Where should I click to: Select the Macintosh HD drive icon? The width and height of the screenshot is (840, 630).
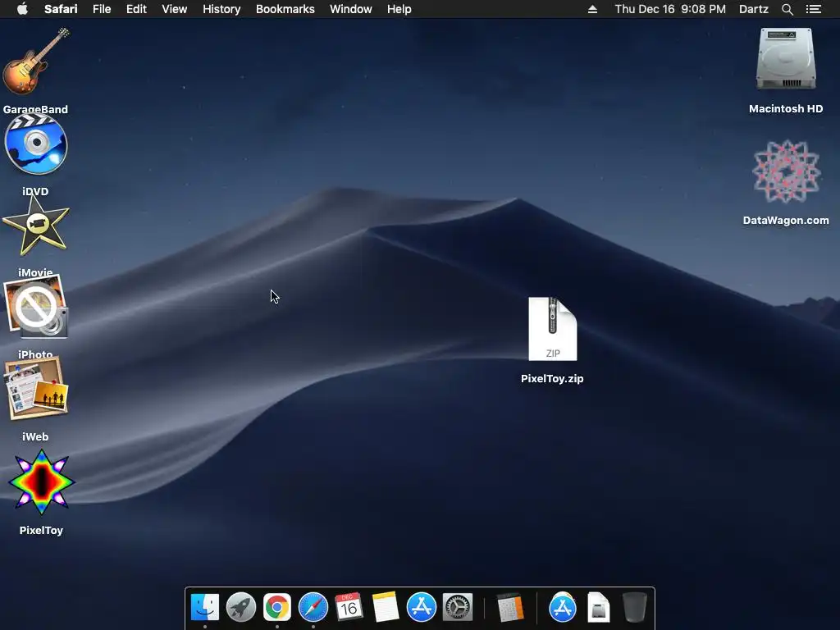[786, 59]
